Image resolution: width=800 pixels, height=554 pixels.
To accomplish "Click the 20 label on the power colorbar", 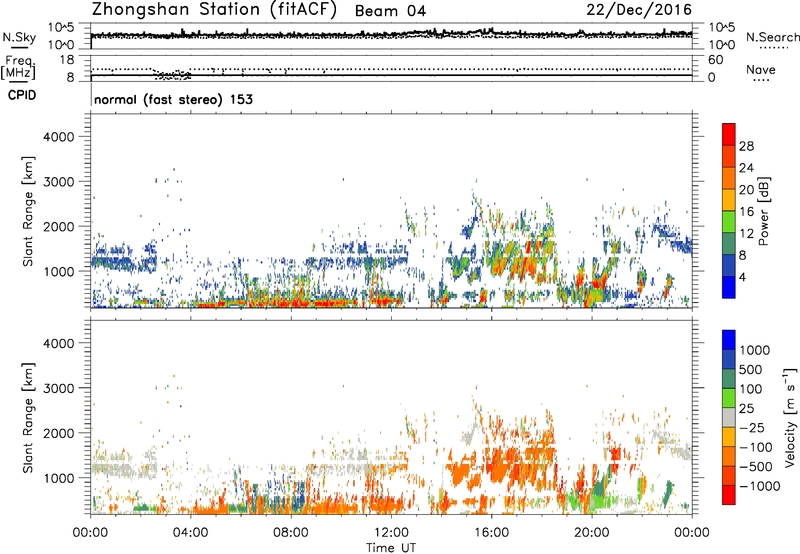I will click(746, 190).
